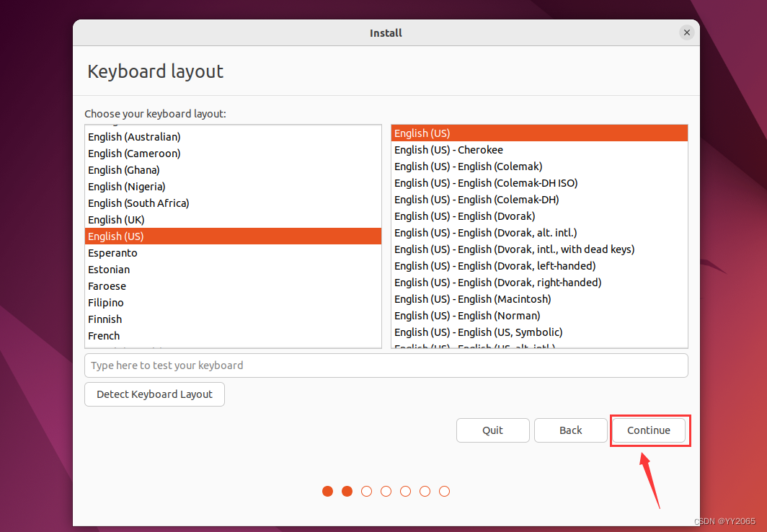
Task: Select English (South Africa) layout
Action: 233,203
